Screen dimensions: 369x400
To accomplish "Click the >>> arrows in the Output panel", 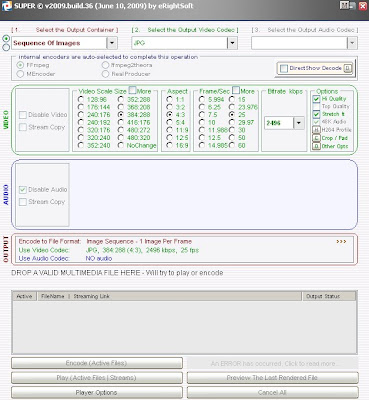I will pos(341,241).
